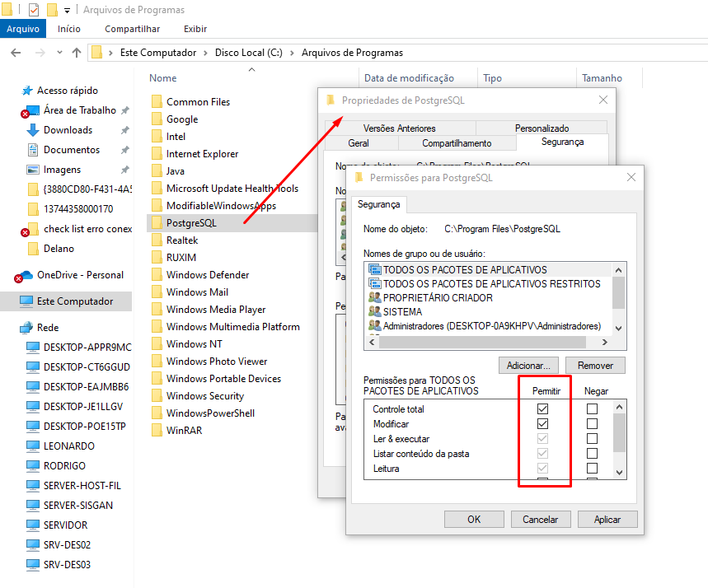This screenshot has width=708, height=588.
Task: Select the OneDrive - Personal cloud icon
Action: [x=25, y=275]
